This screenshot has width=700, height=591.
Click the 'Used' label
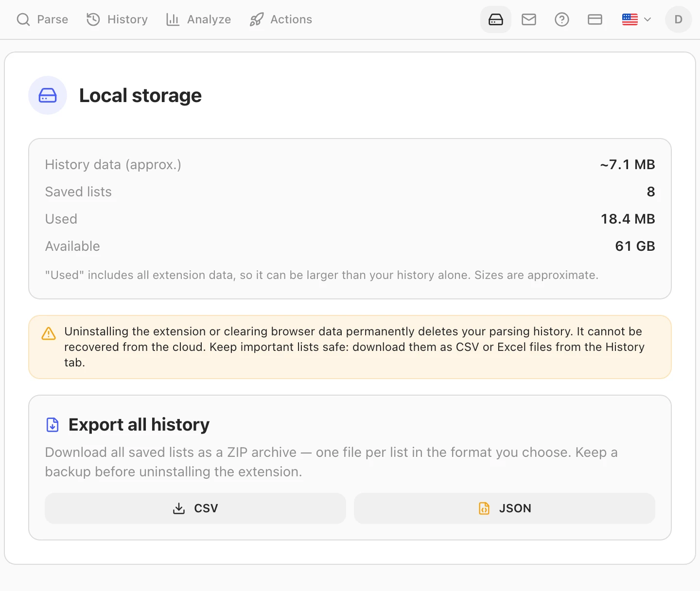pos(61,219)
